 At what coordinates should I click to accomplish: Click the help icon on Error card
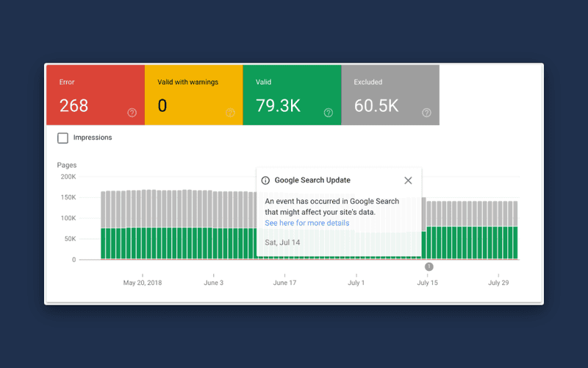point(132,113)
